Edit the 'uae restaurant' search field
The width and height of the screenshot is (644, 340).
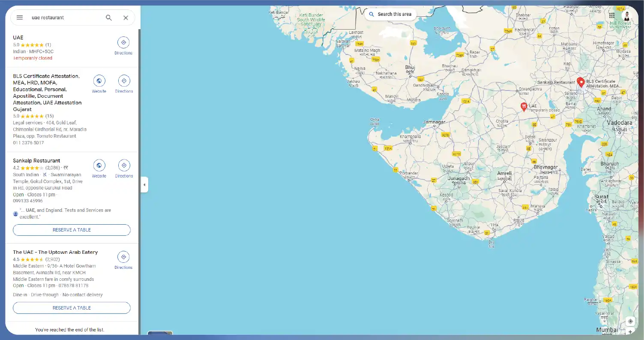[x=64, y=18]
